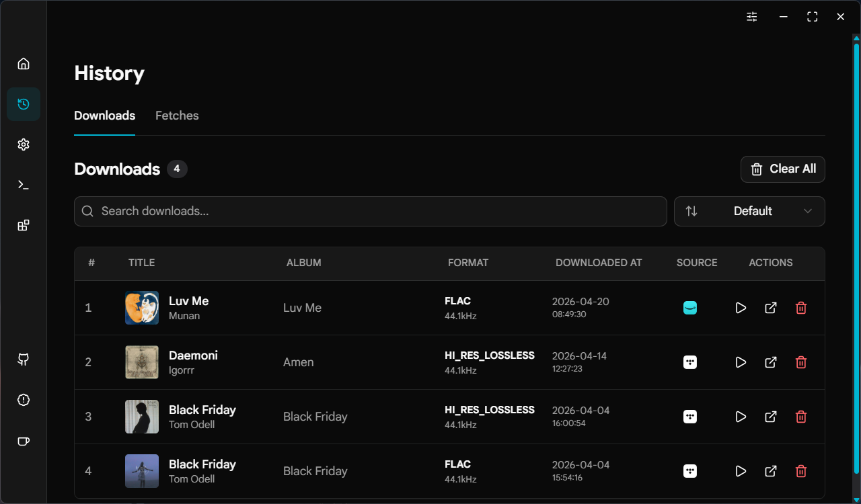Image resolution: width=861 pixels, height=504 pixels.
Task: Click the vertical scrollbar on the right
Action: coord(856,255)
